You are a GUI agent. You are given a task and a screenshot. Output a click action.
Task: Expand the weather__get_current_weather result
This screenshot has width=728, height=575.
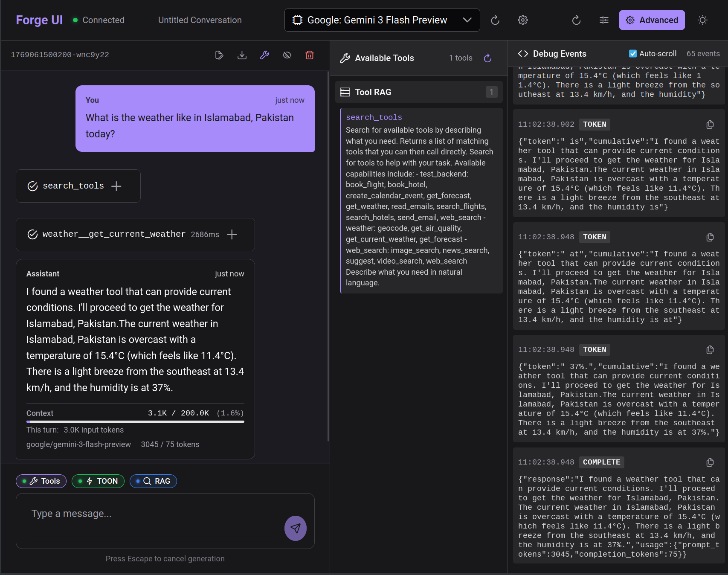232,235
